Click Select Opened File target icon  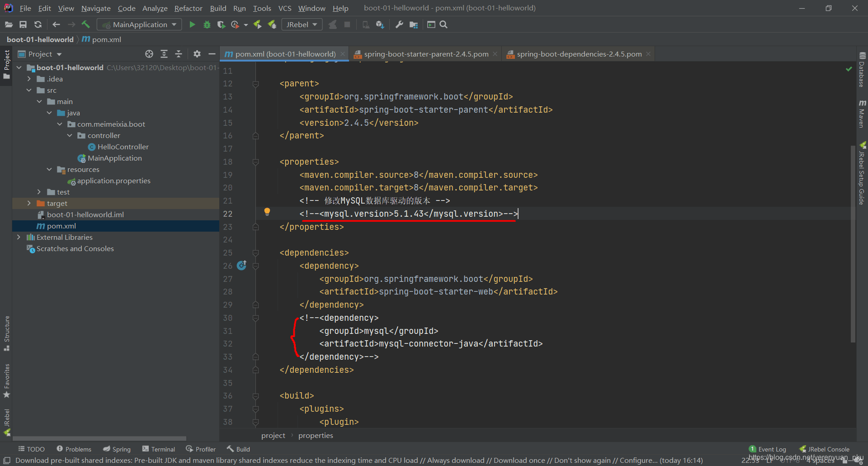(149, 54)
